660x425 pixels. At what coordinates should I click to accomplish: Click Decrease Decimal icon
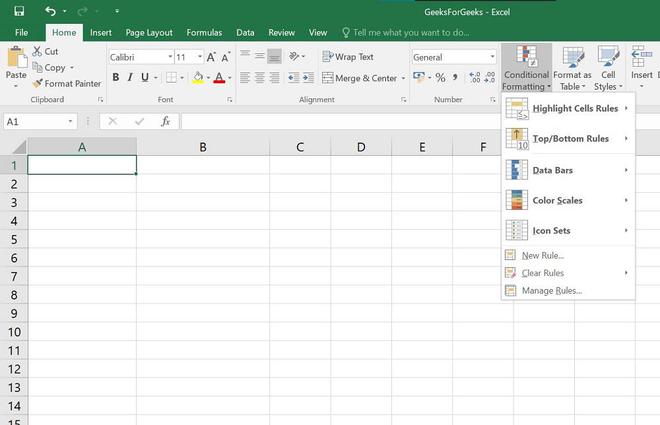490,77
